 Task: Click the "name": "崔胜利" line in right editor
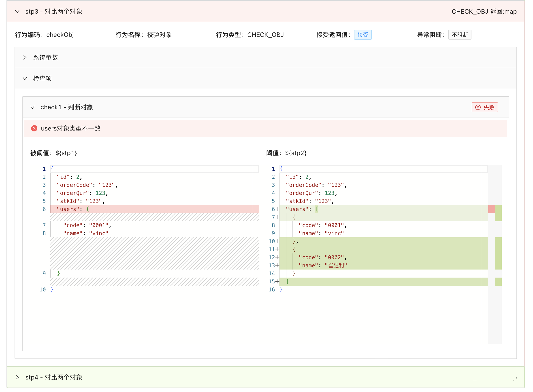coord(323,266)
